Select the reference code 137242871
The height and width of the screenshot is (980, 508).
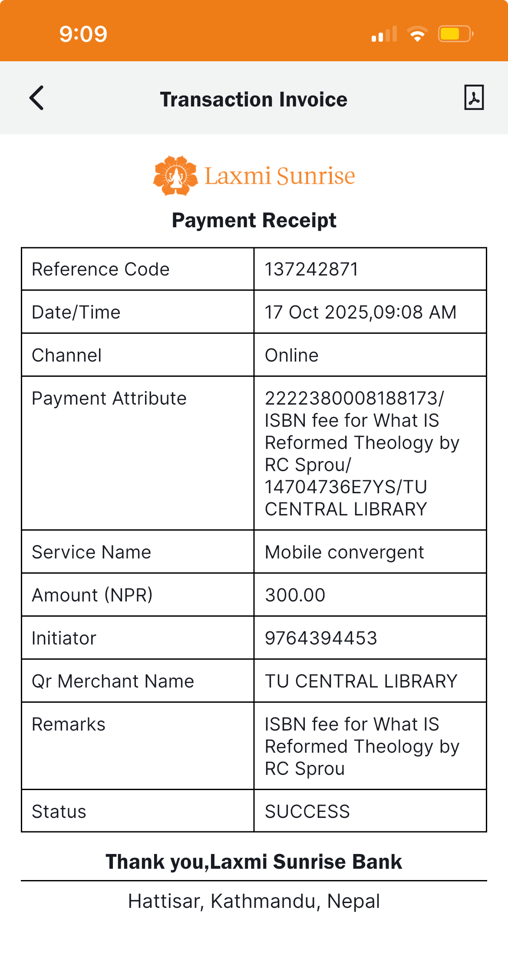pyautogui.click(x=311, y=269)
